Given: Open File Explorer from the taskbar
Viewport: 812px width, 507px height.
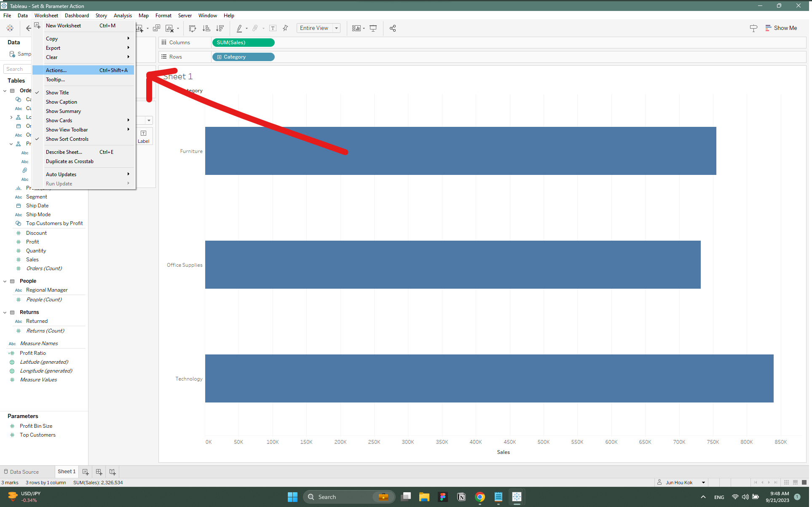Looking at the screenshot, I should (424, 497).
